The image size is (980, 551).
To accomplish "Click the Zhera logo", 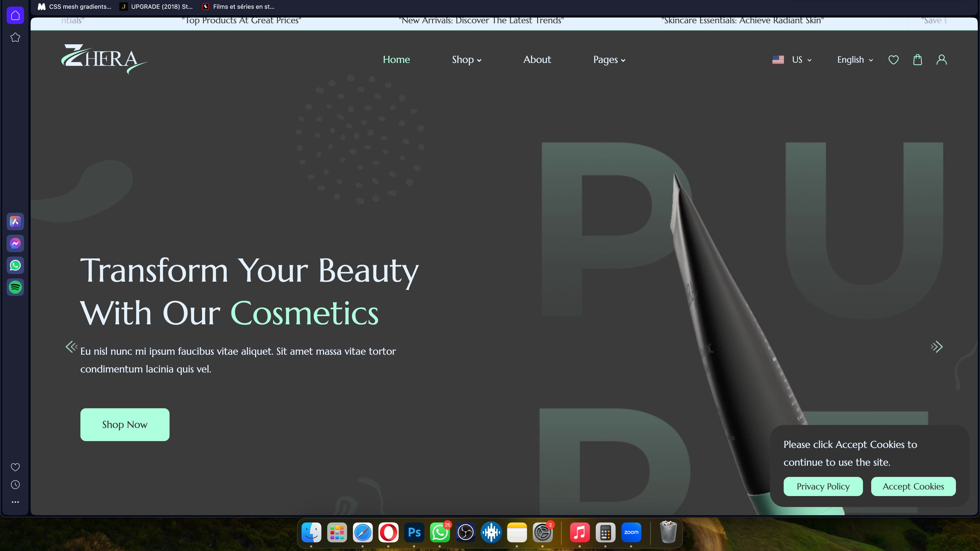I will click(x=104, y=59).
